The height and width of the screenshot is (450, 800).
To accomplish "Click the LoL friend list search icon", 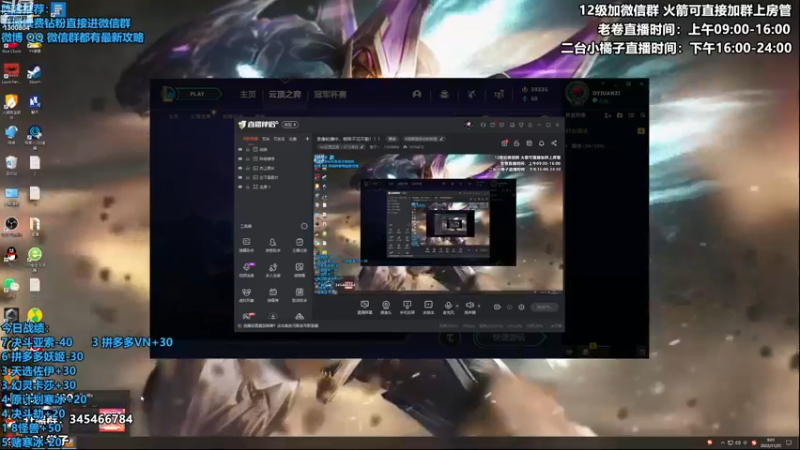I will [643, 116].
